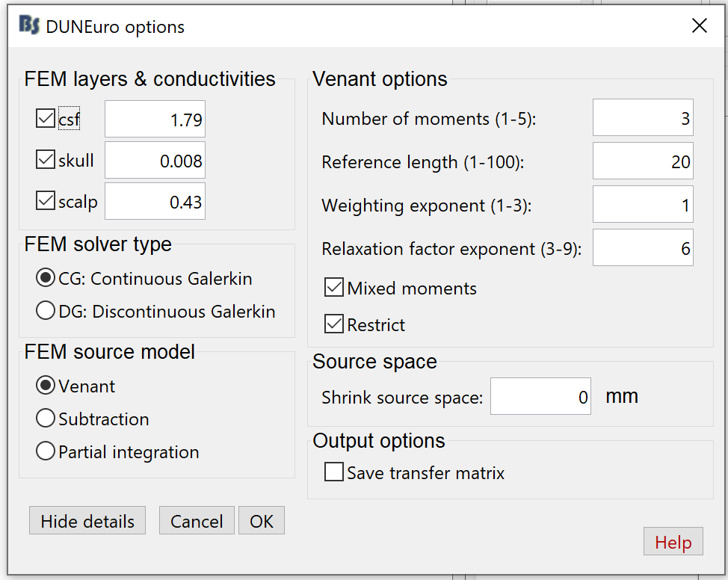Click the Brainstorm icon in title bar
The height and width of the screenshot is (580, 728).
[x=29, y=27]
